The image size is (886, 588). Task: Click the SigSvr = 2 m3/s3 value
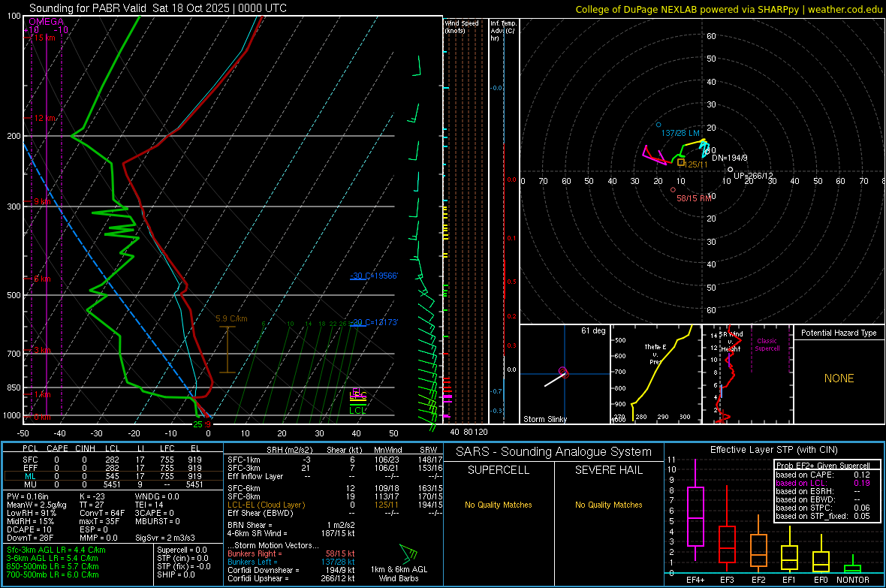pyautogui.click(x=165, y=538)
